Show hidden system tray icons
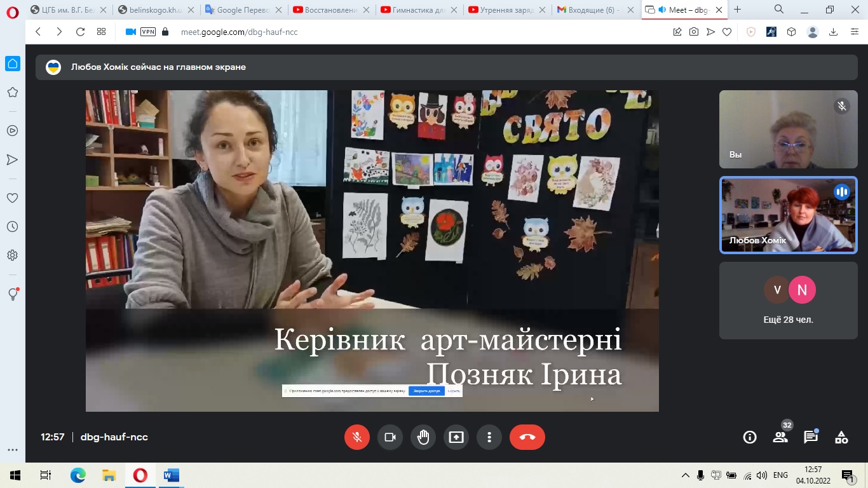The width and height of the screenshot is (868, 488). pos(686,475)
